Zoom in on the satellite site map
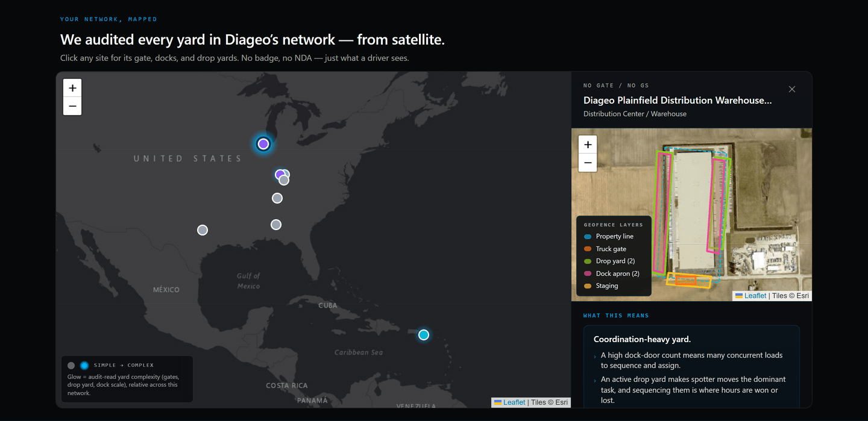Screen dimensions: 868x421 588,145
